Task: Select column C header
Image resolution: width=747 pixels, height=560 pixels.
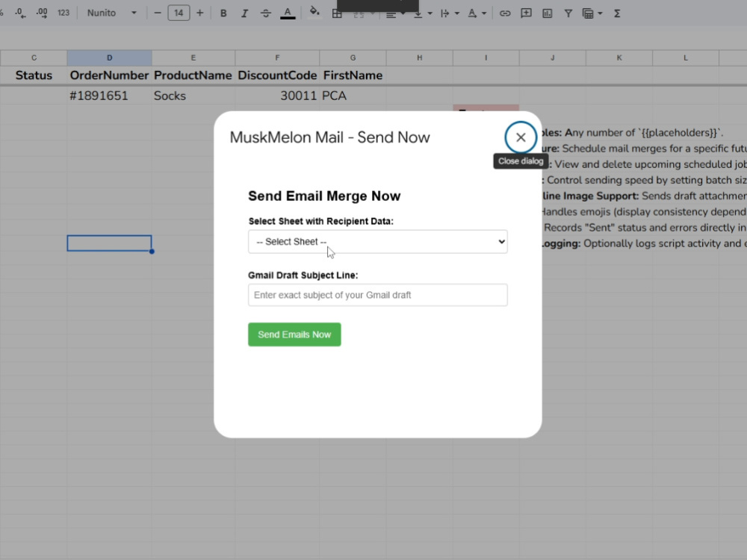Action: 34,57
